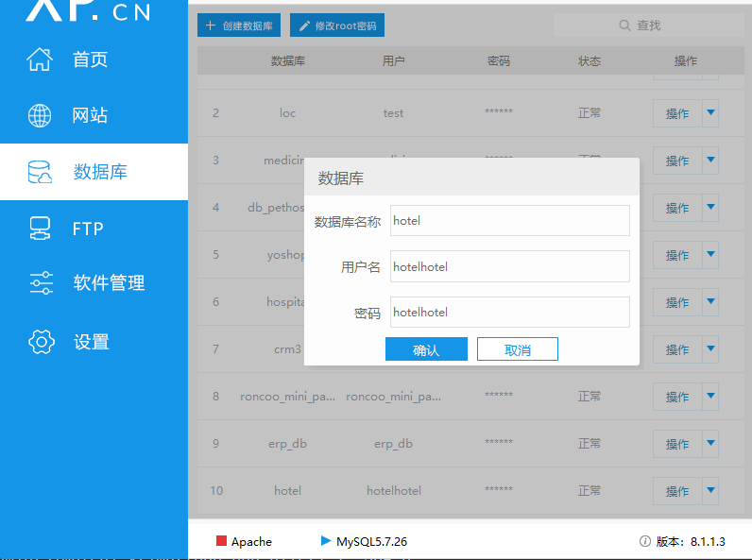Image resolution: width=752 pixels, height=560 pixels.
Task: Click the settings (设置) gear icon
Action: coord(42,342)
